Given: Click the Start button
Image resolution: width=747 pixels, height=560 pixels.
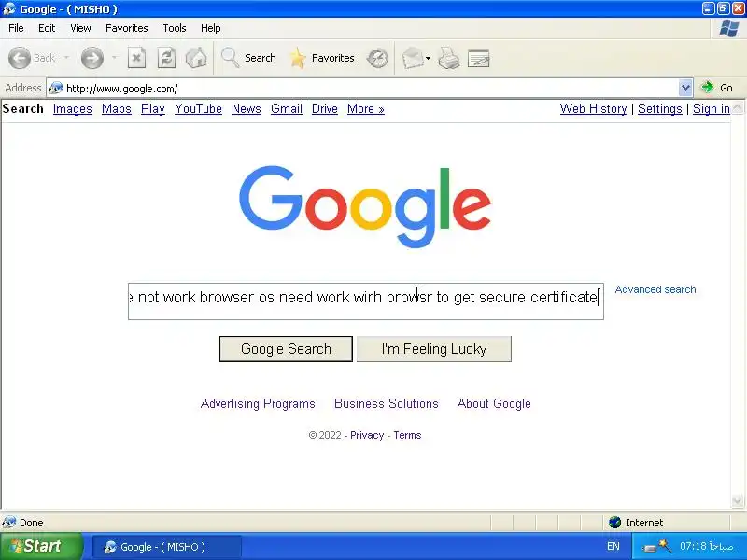Looking at the screenshot, I should pos(41,546).
